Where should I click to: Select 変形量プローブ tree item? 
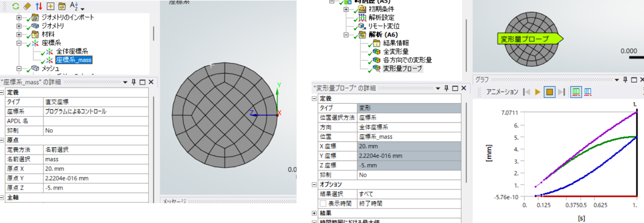click(403, 69)
